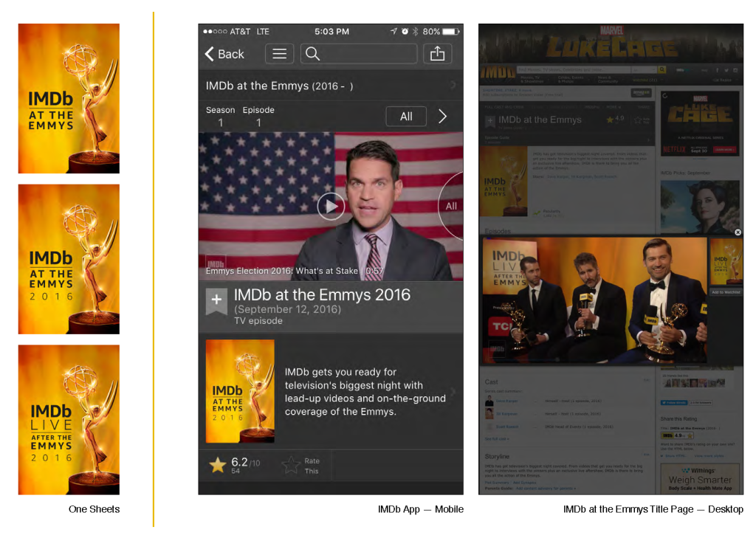Click the Amazon button in the subscriptions bar
This screenshot has width=756, height=535.
pos(641,92)
